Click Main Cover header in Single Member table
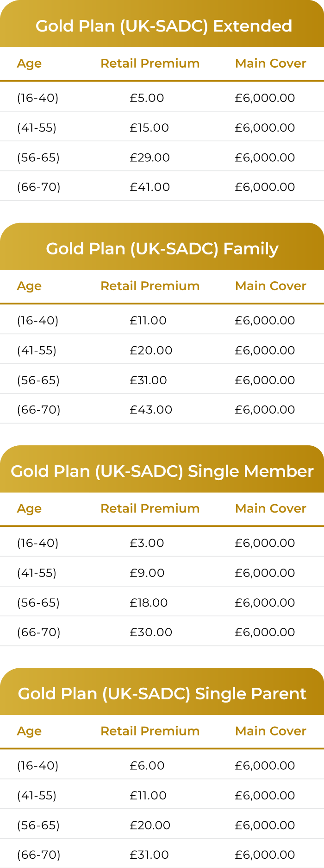The width and height of the screenshot is (324, 868). coord(271,508)
